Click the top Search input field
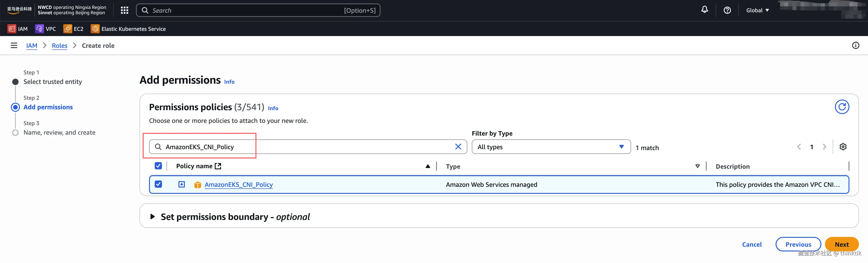The image size is (868, 263). (246, 10)
